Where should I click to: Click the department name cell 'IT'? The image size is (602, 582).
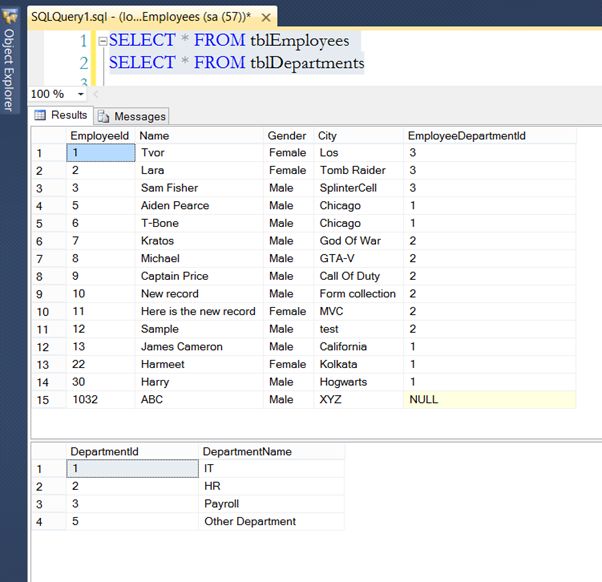(x=271, y=468)
